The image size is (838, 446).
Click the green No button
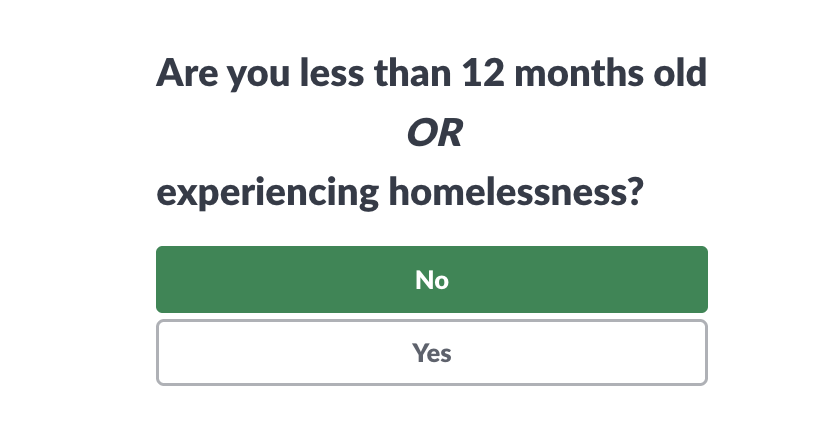click(431, 280)
